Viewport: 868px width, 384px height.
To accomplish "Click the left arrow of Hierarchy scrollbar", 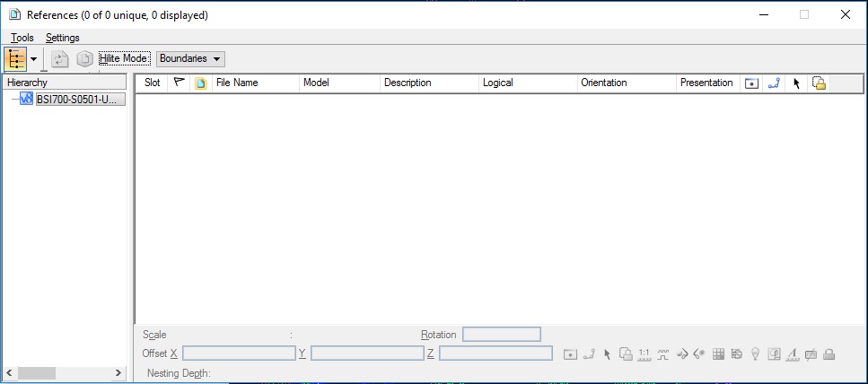I will pos(9,373).
